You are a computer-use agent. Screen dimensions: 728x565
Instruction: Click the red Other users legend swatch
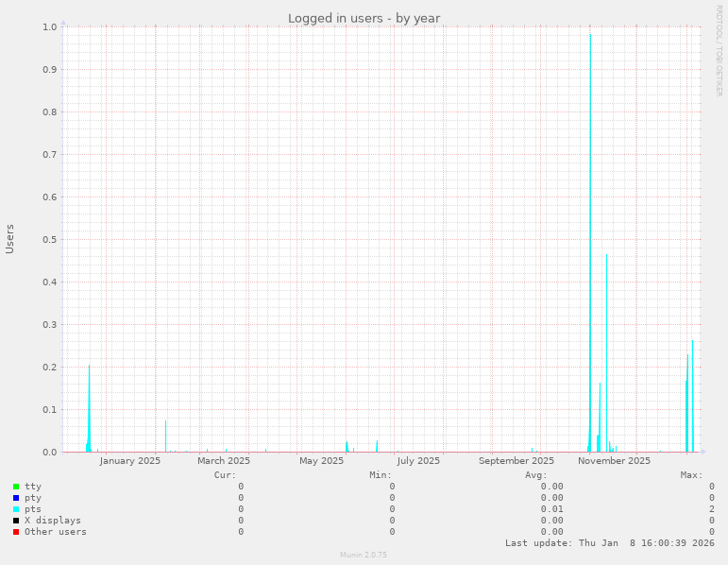point(16,532)
